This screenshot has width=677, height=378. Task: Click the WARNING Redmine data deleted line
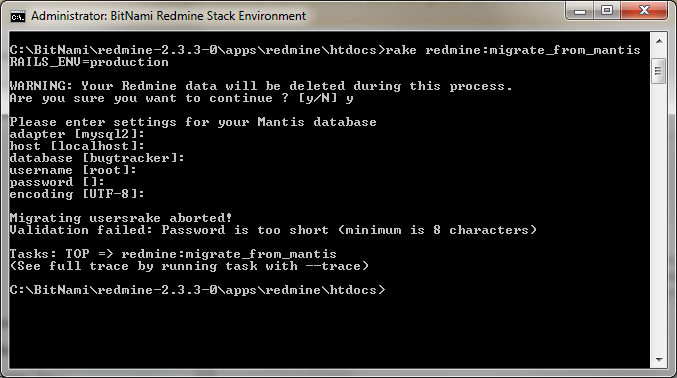[x=261, y=86]
